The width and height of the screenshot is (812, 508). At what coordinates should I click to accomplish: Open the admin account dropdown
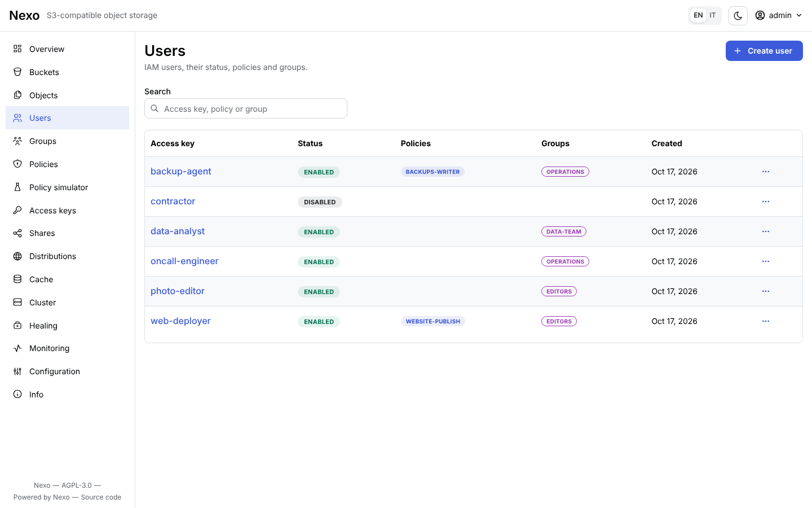[779, 15]
